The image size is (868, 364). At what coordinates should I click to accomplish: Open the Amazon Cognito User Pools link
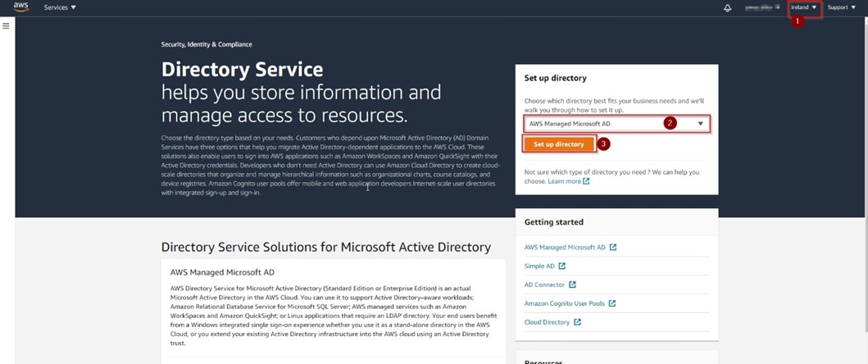564,303
